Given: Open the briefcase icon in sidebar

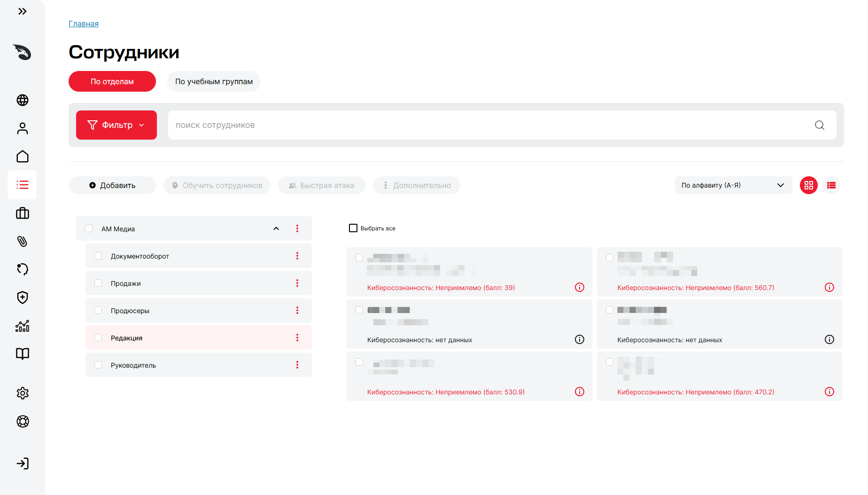Looking at the screenshot, I should 22,213.
